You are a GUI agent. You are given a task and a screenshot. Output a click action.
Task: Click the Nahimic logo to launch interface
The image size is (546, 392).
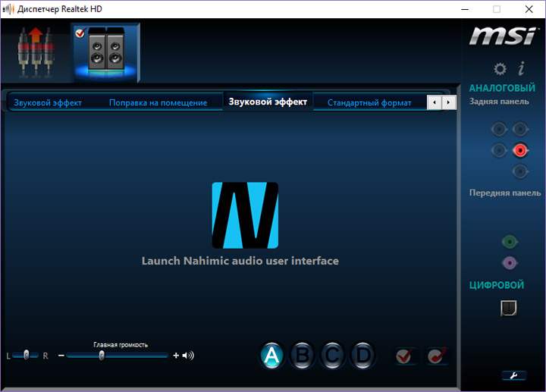[245, 215]
